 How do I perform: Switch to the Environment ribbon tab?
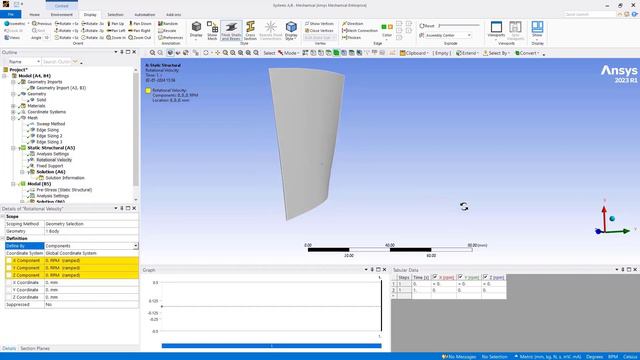point(62,15)
